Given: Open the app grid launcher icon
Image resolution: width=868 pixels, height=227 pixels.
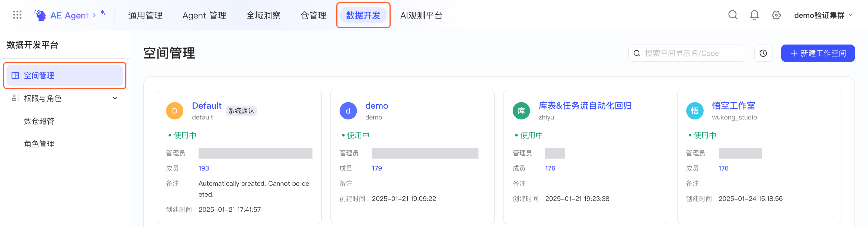Looking at the screenshot, I should (17, 15).
